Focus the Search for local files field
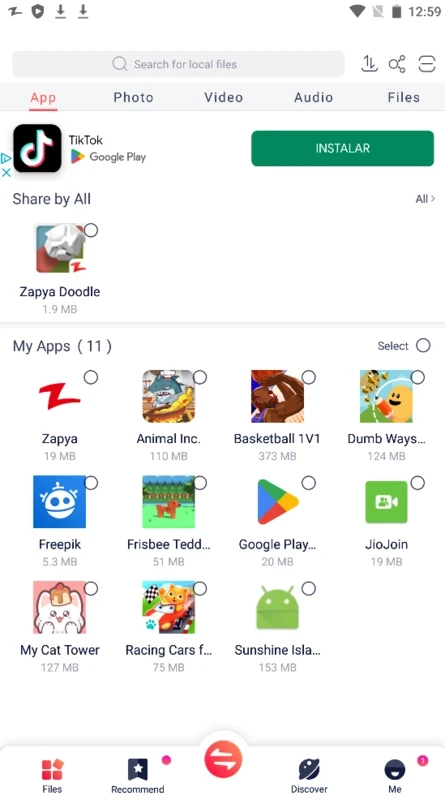The height and width of the screenshot is (800, 445). pyautogui.click(x=178, y=64)
